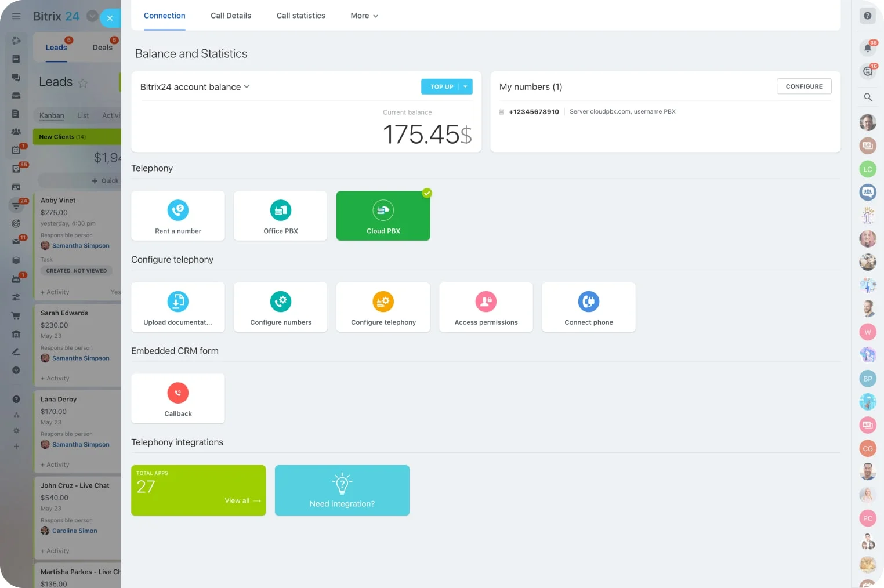Click the notifications bell icon

[x=868, y=48]
